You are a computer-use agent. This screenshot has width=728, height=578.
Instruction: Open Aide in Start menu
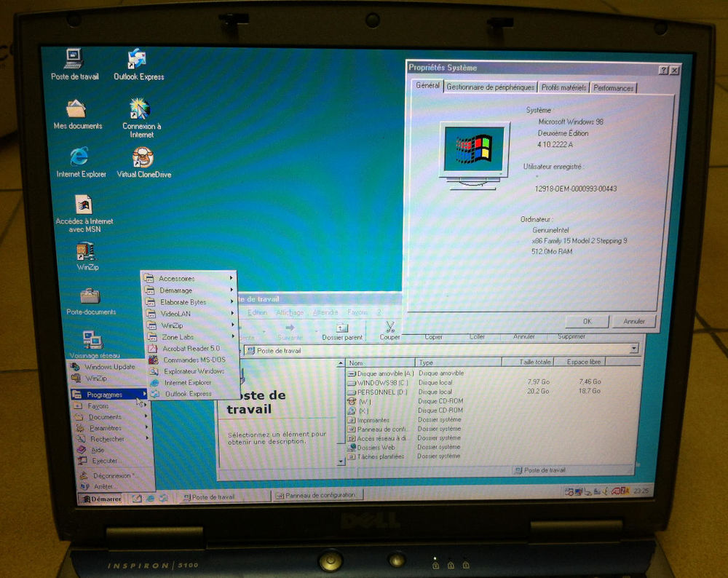pos(113,449)
